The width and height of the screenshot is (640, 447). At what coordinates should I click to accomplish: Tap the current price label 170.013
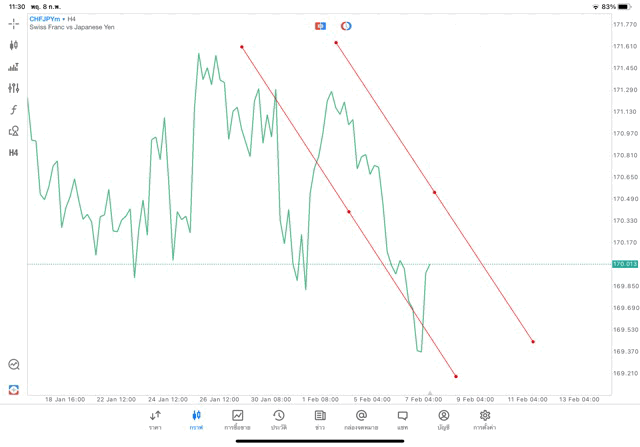624,264
